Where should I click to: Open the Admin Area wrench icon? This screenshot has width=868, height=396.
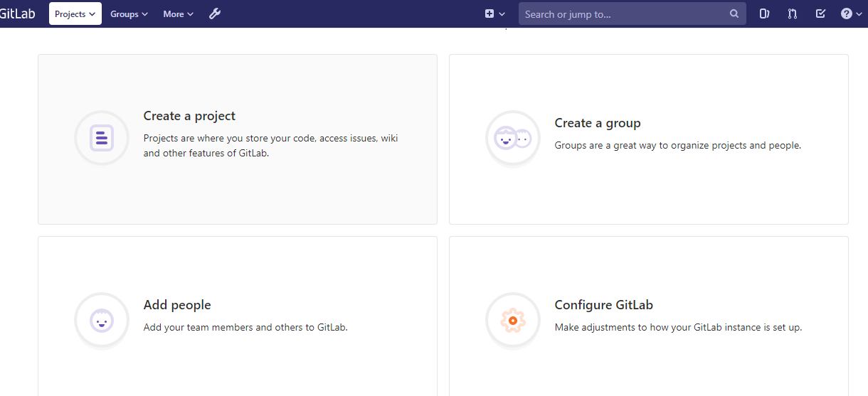[x=215, y=14]
